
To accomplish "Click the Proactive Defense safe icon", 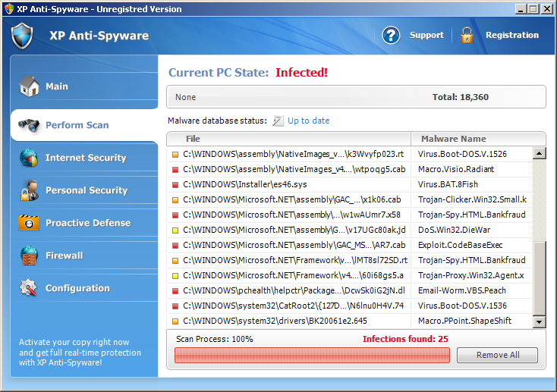I will pos(30,223).
